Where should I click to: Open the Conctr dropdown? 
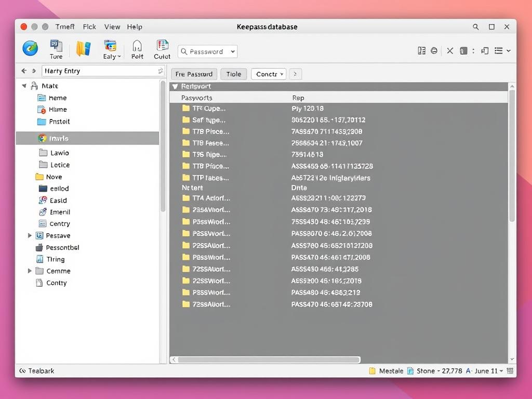[x=269, y=74]
